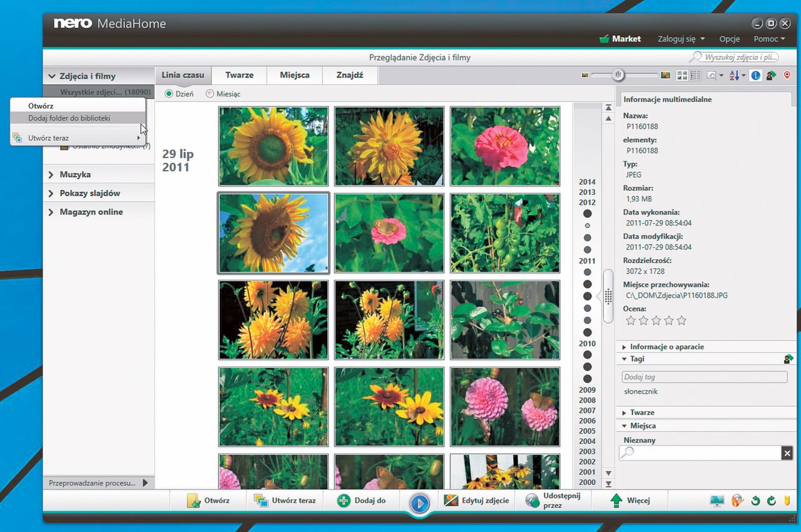The image size is (801, 532).
Task: Select the pink zinnia photo thumbnail top right
Action: 505,146
